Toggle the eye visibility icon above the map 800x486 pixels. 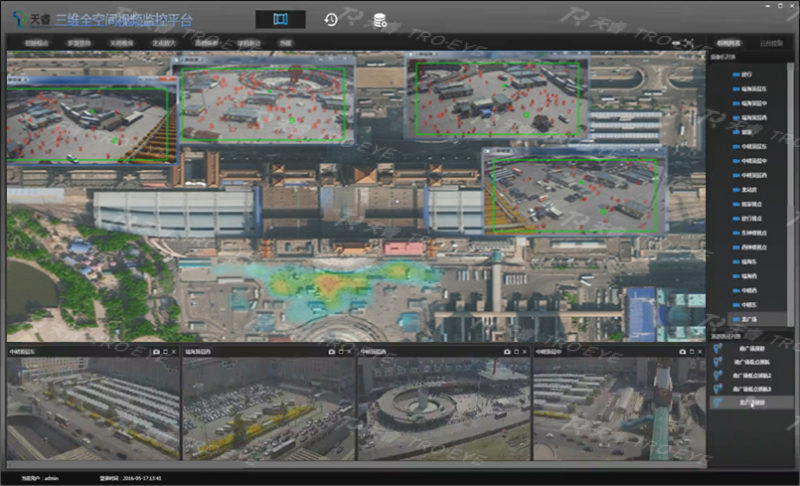[x=678, y=43]
